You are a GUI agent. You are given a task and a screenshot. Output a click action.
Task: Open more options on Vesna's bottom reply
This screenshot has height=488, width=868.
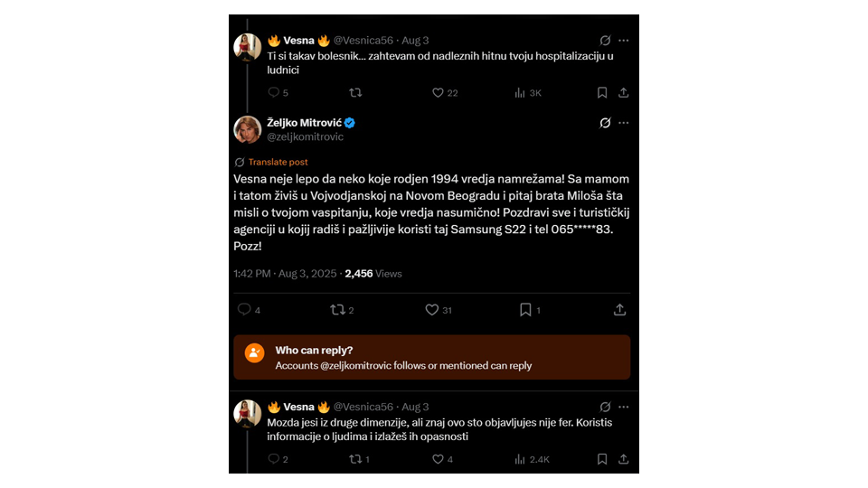pyautogui.click(x=624, y=407)
